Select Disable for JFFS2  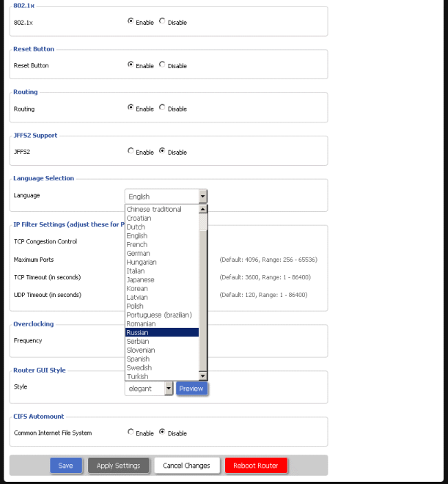(x=162, y=151)
